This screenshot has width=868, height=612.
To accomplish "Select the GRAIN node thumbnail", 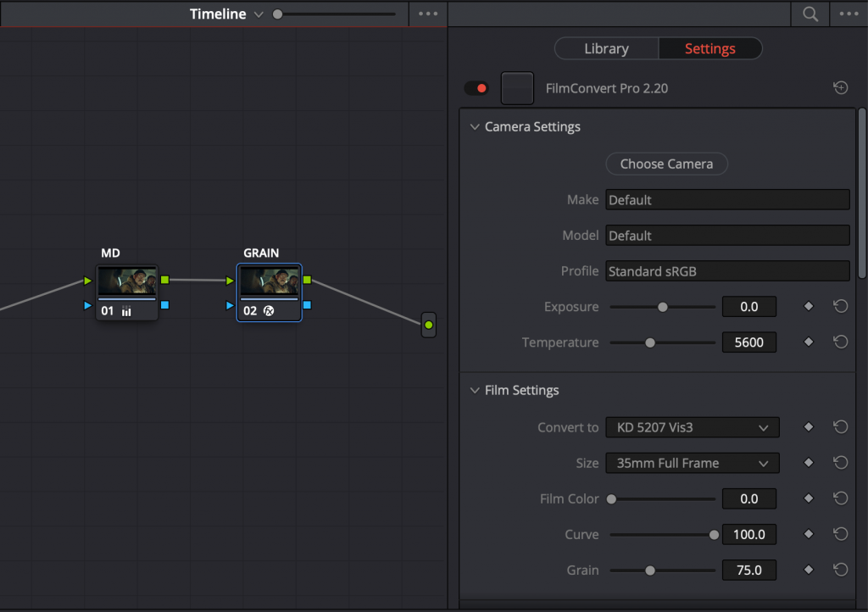I will 270,281.
